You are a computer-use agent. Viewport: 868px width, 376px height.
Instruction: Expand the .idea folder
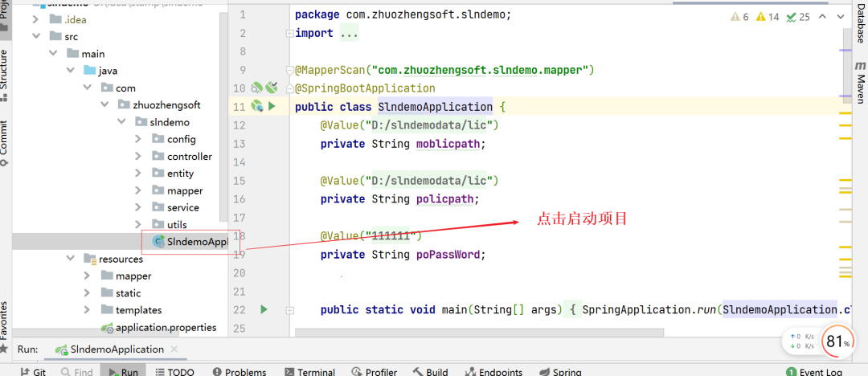pyautogui.click(x=36, y=19)
